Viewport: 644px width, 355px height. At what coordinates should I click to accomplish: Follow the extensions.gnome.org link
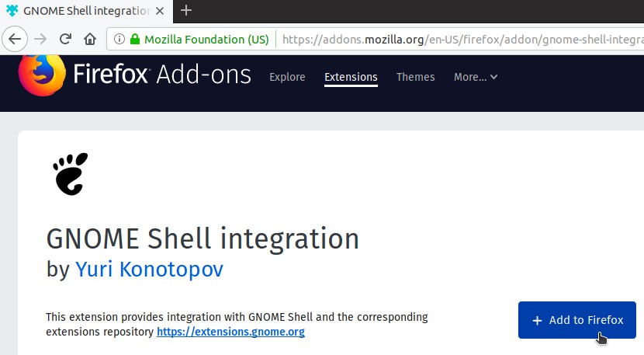pyautogui.click(x=230, y=332)
